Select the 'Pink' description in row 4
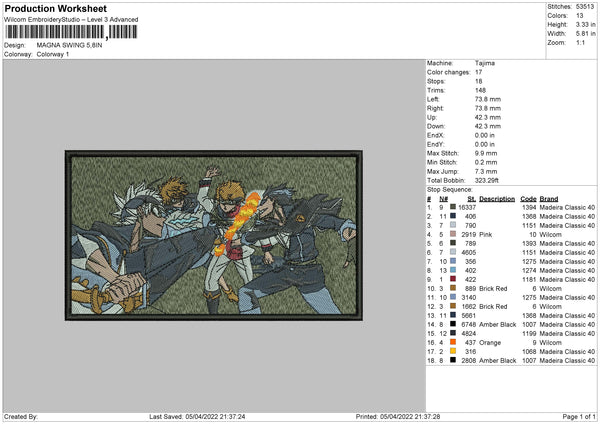The height and width of the screenshot is (424, 600). 486,235
